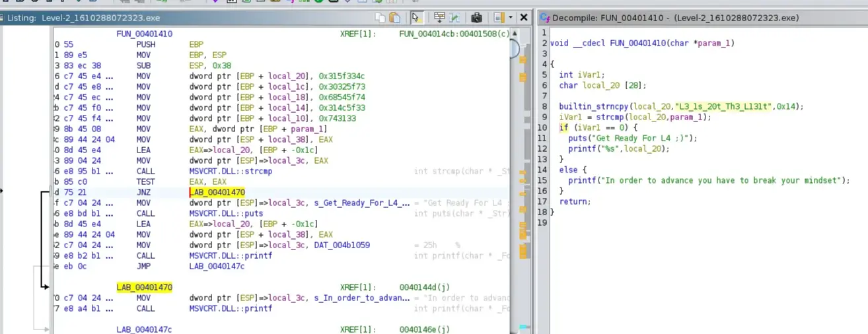The image size is (868, 334).
Task: Click the Paste icon in Listing toolbar
Action: point(394,18)
